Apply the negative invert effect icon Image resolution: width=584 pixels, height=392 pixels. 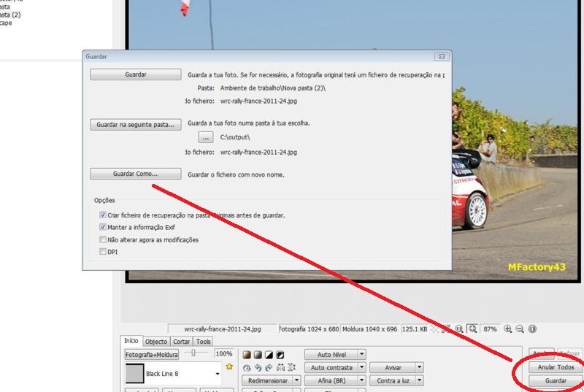coord(280,355)
